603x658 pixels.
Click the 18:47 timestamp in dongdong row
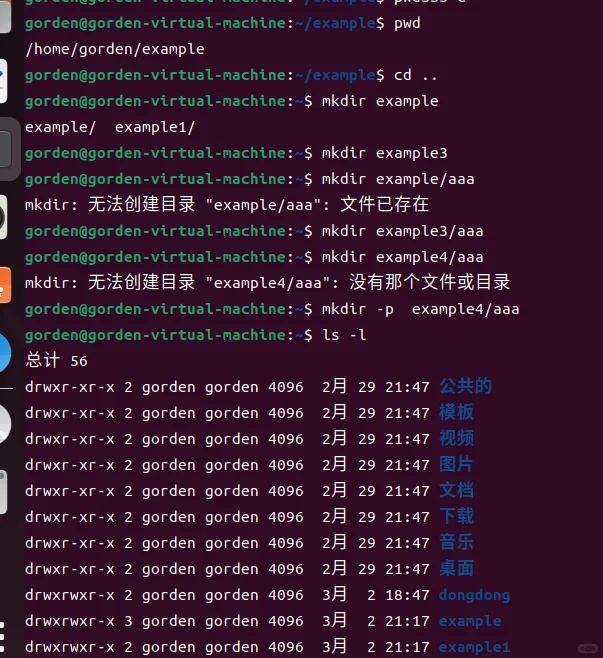pyautogui.click(x=407, y=595)
